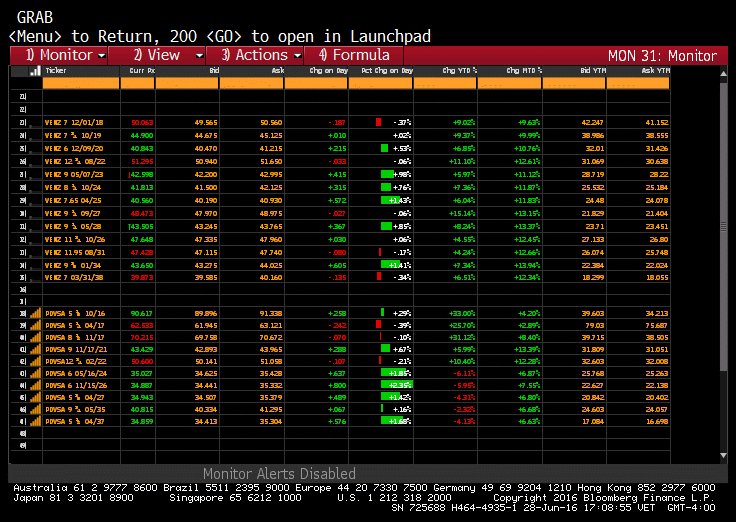736x522 pixels.
Task: Select the VENZ 7 12/01/18 ticker
Action: point(74,123)
